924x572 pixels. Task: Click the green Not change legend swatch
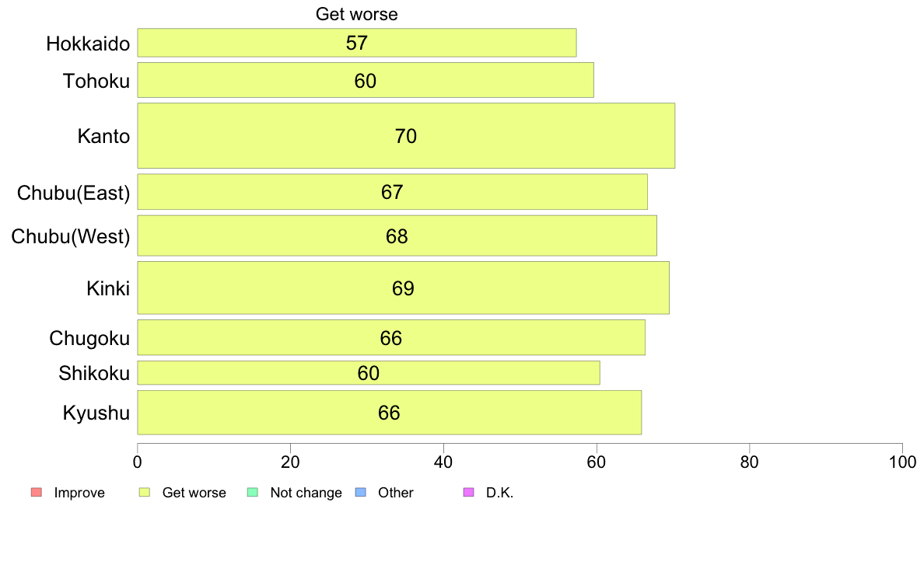point(253,493)
